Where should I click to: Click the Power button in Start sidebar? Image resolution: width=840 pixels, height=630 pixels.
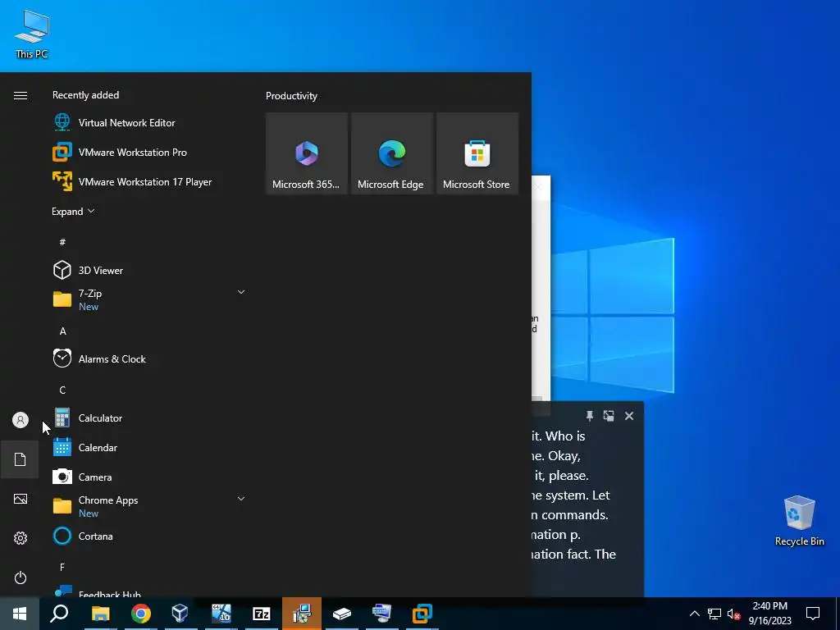[x=21, y=577]
